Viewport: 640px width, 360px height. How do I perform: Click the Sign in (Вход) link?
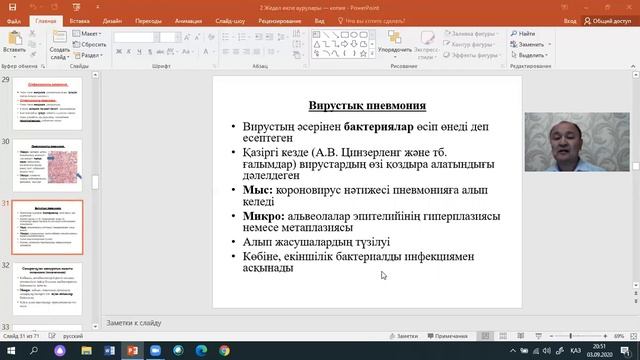[570, 21]
